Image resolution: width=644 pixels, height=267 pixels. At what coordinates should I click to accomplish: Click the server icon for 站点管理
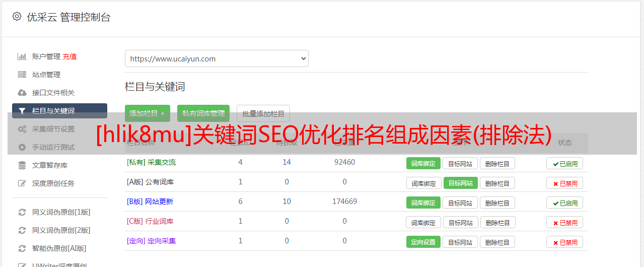(22, 75)
